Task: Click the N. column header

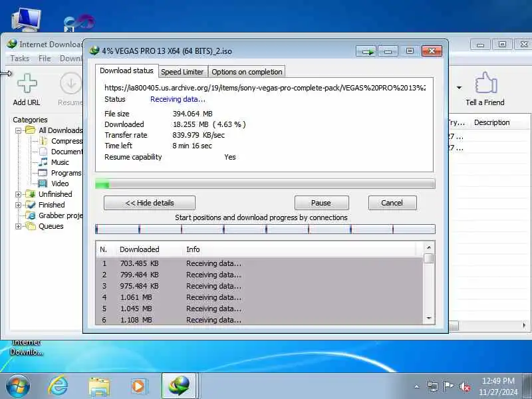Action: (104, 249)
